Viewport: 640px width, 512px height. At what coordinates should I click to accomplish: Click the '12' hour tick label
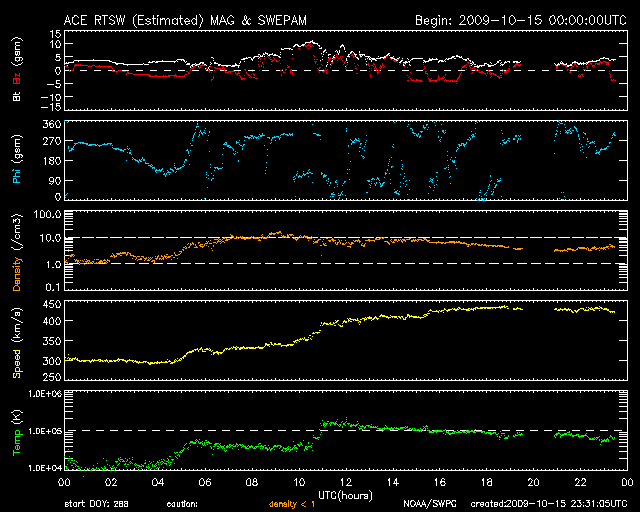coord(346,482)
